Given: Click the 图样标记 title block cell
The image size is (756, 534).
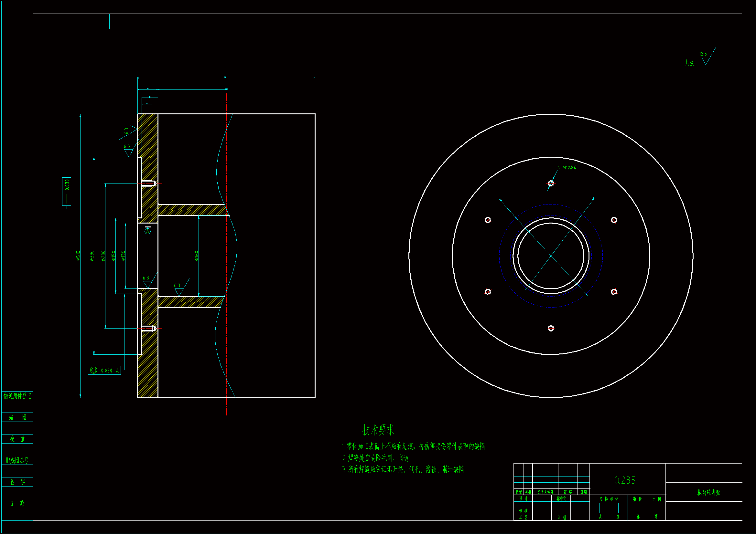Looking at the screenshot, I should pos(609,499).
